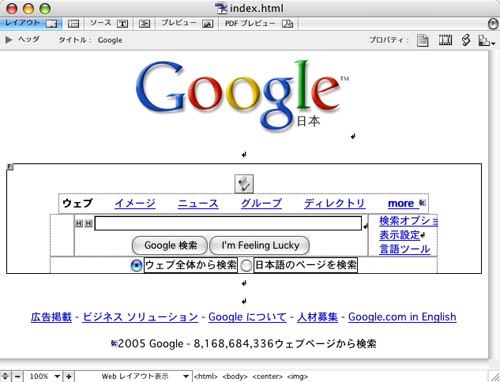The width and height of the screenshot is (500, 382).
Task: Open page properties document icon
Action: [423, 40]
